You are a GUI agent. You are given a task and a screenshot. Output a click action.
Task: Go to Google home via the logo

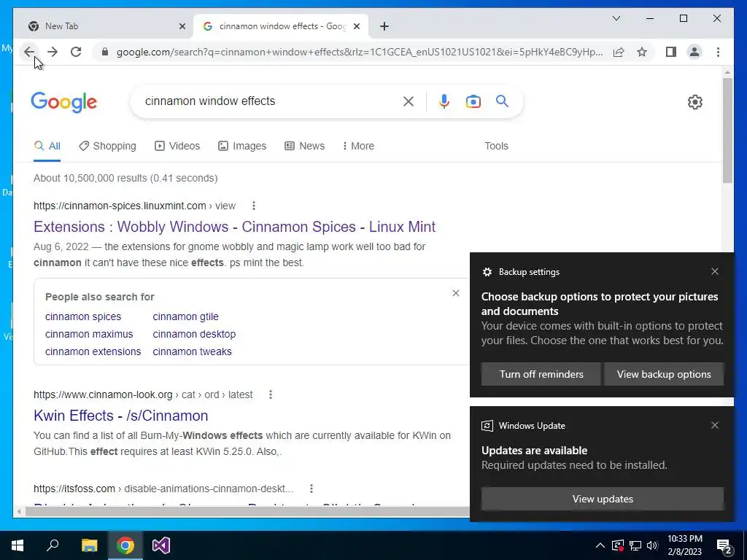[64, 102]
